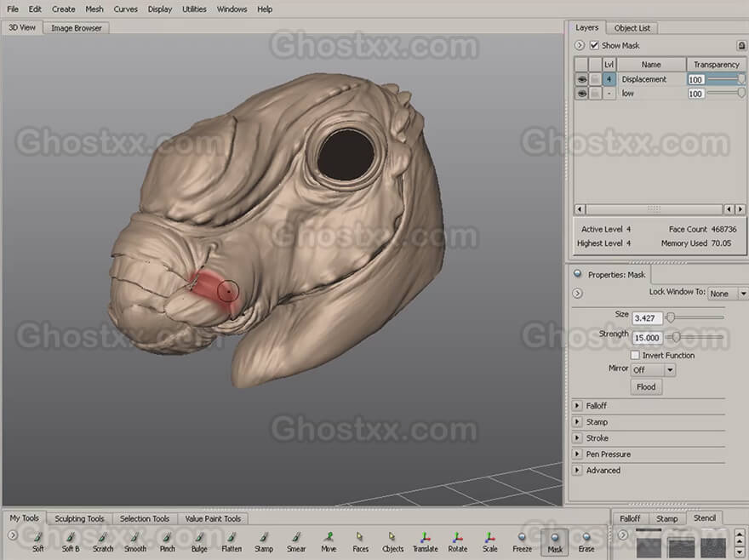Open the Windows menu
The image size is (749, 560).
click(232, 9)
